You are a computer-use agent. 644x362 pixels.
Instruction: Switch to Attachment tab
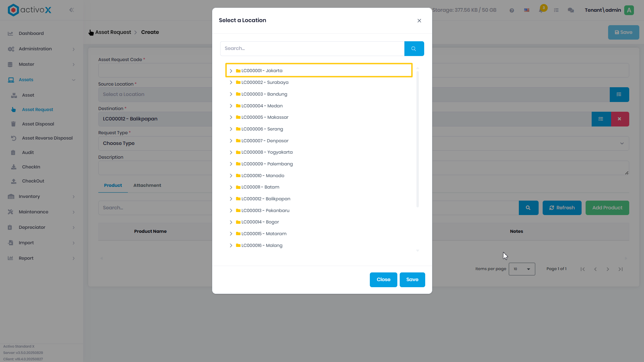(x=147, y=186)
